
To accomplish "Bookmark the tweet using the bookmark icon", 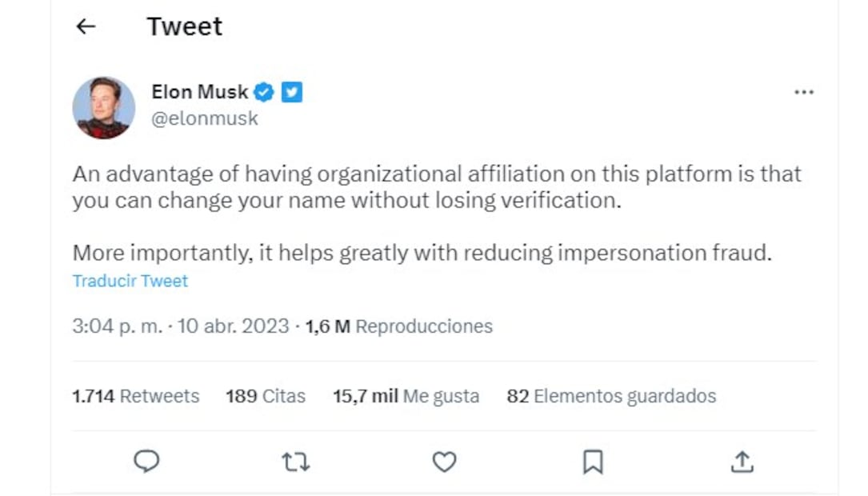I will click(592, 462).
